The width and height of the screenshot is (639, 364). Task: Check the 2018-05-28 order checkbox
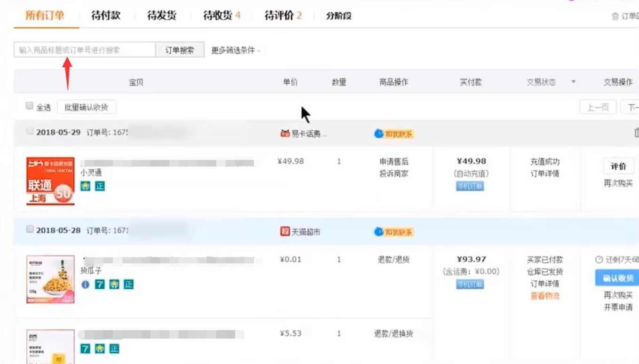[x=30, y=229]
